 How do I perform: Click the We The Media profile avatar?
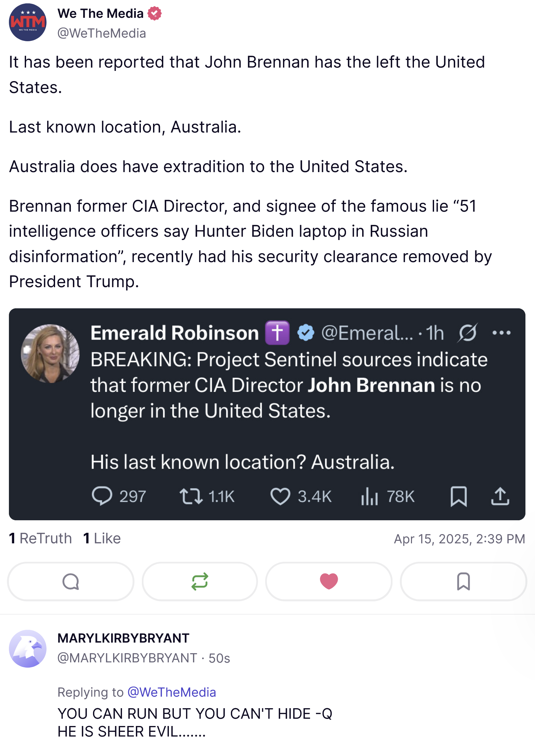click(28, 22)
